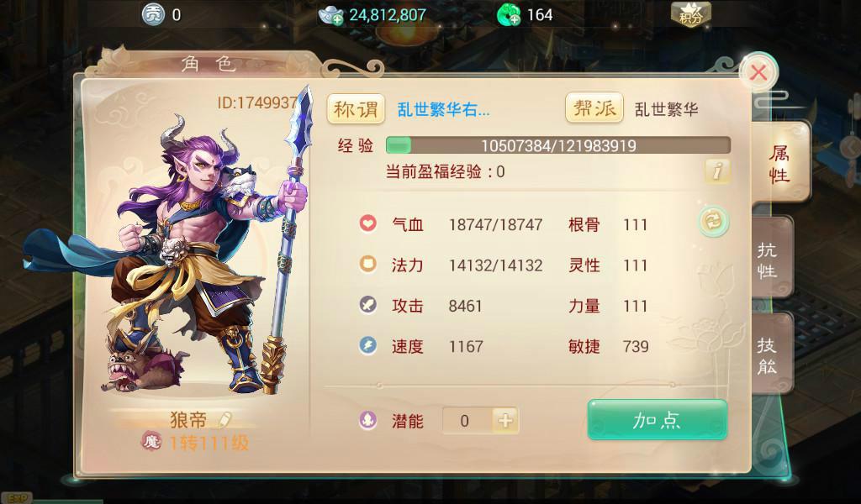Screen dimensions: 861x504
Task: Tap the yellow info icon
Action: click(717, 171)
